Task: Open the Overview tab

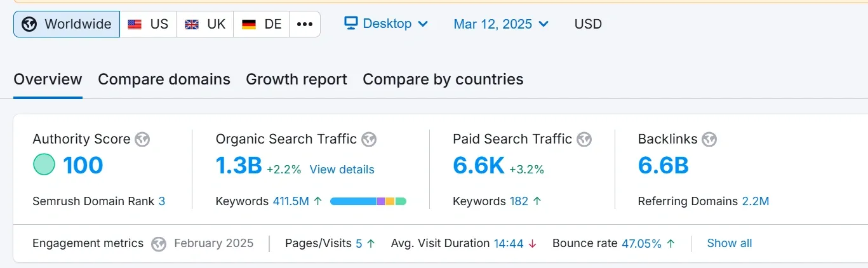Action: (48, 79)
